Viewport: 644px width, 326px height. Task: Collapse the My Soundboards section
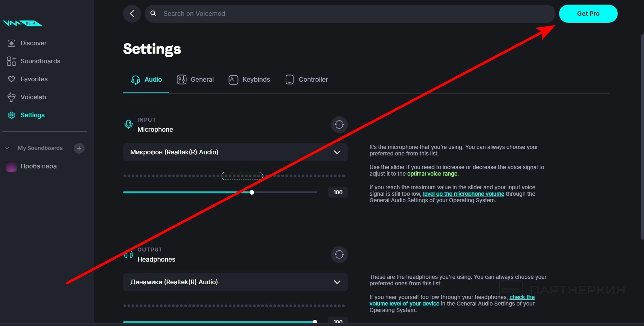click(x=7, y=148)
